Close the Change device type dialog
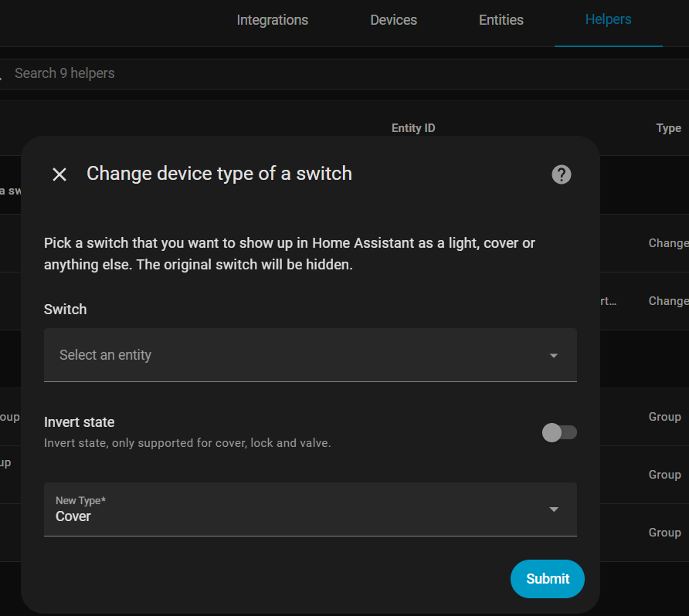689x616 pixels. pos(59,174)
